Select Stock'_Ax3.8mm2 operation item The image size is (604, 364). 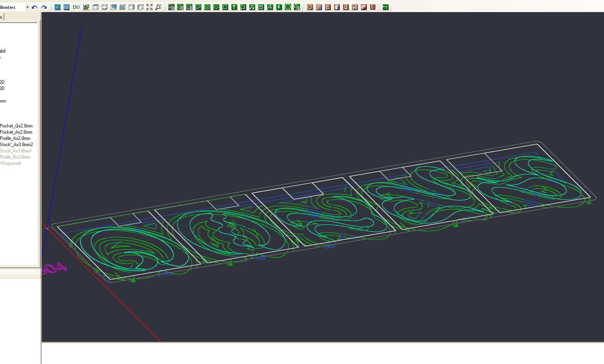[x=16, y=145]
